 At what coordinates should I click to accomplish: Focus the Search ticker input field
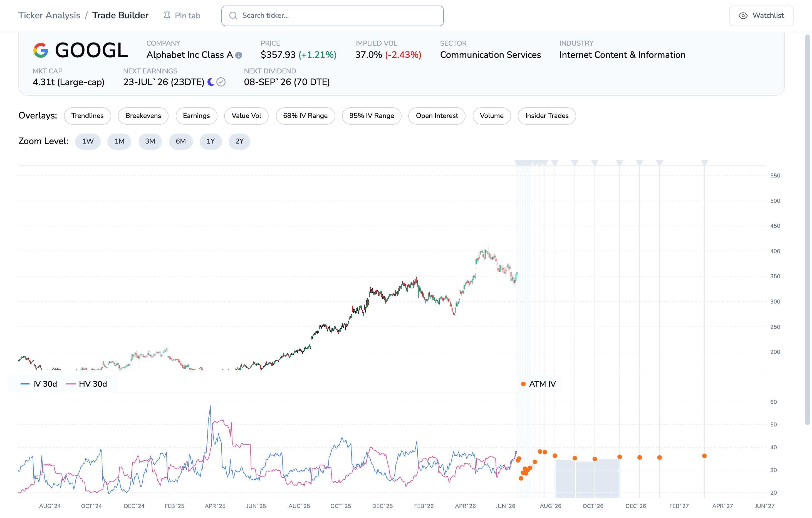point(332,16)
